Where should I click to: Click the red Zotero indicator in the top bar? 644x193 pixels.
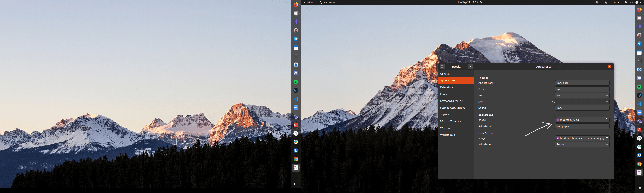coord(597,2)
